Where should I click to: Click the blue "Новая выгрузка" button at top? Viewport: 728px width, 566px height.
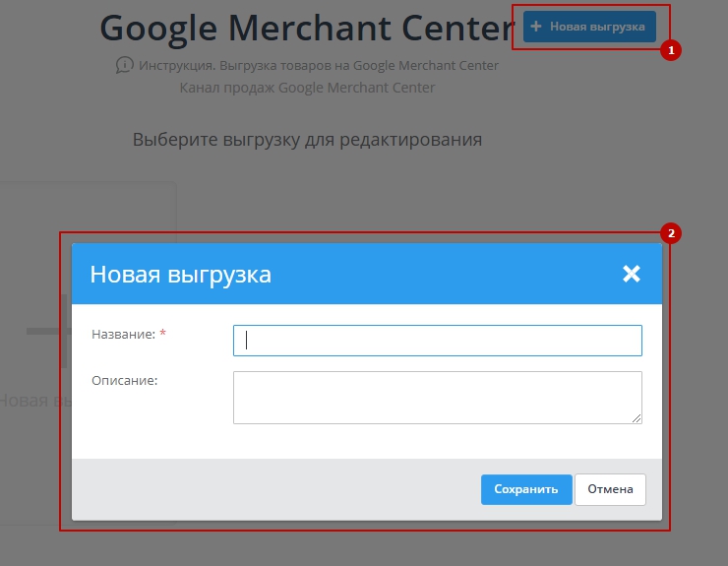(x=589, y=27)
